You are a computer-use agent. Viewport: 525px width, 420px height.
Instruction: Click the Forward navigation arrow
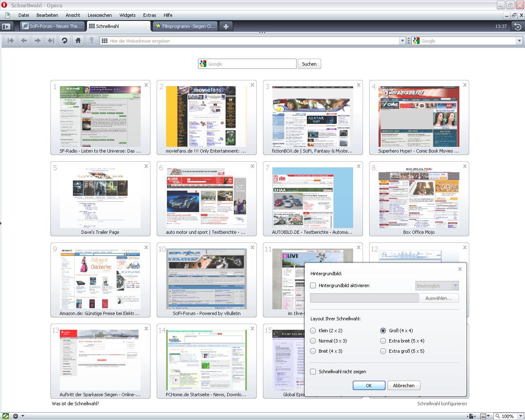37,41
